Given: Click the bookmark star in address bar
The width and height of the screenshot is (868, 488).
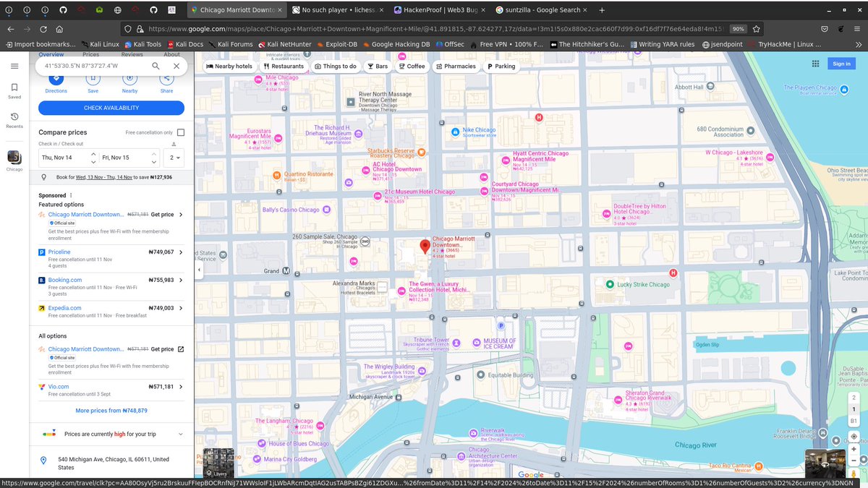Looking at the screenshot, I should pyautogui.click(x=757, y=29).
